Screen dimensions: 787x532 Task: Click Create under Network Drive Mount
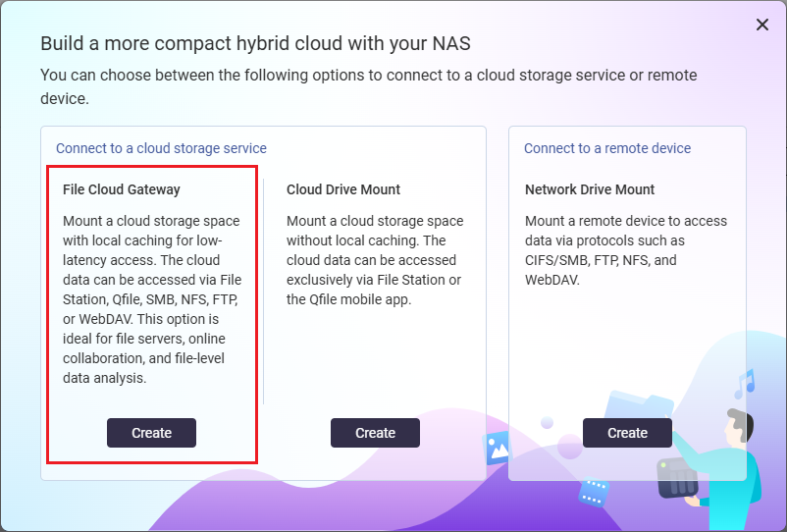point(627,433)
